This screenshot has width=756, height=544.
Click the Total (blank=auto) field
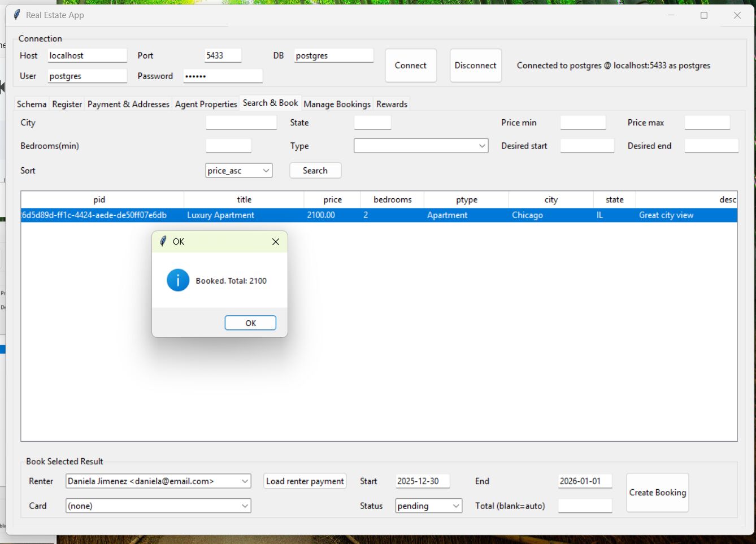(585, 506)
